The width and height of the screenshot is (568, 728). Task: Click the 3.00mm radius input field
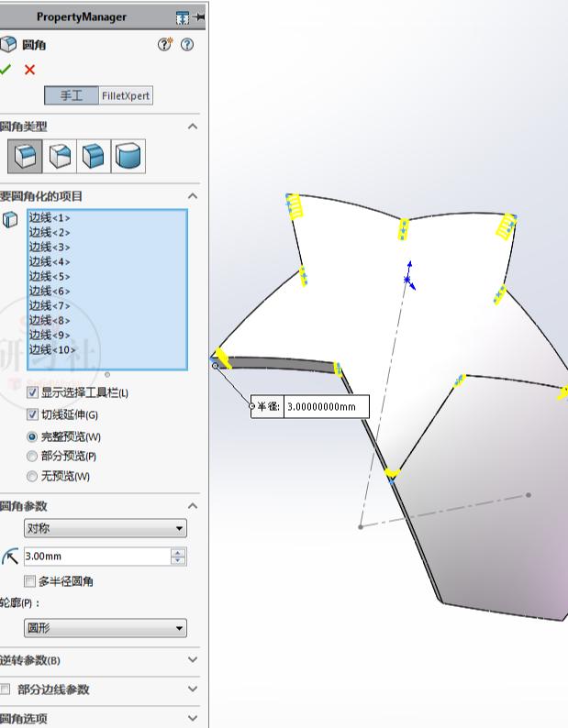point(97,557)
